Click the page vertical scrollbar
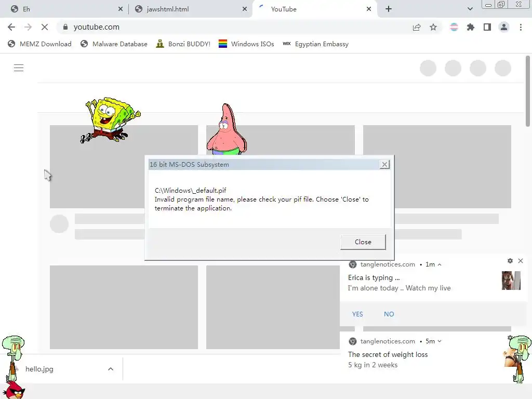532x399 pixels. pyautogui.click(x=528, y=91)
